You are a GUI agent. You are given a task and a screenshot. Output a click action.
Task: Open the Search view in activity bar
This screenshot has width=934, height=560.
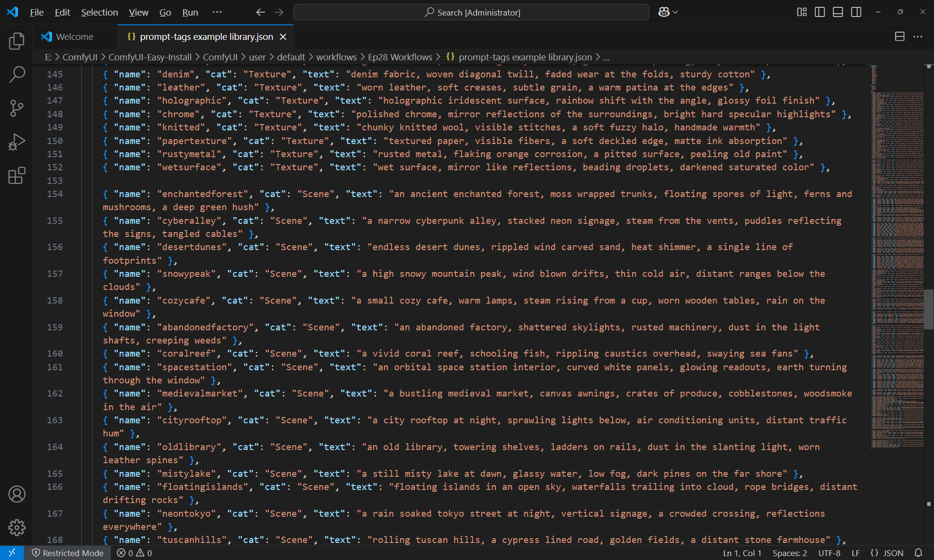[x=17, y=74]
